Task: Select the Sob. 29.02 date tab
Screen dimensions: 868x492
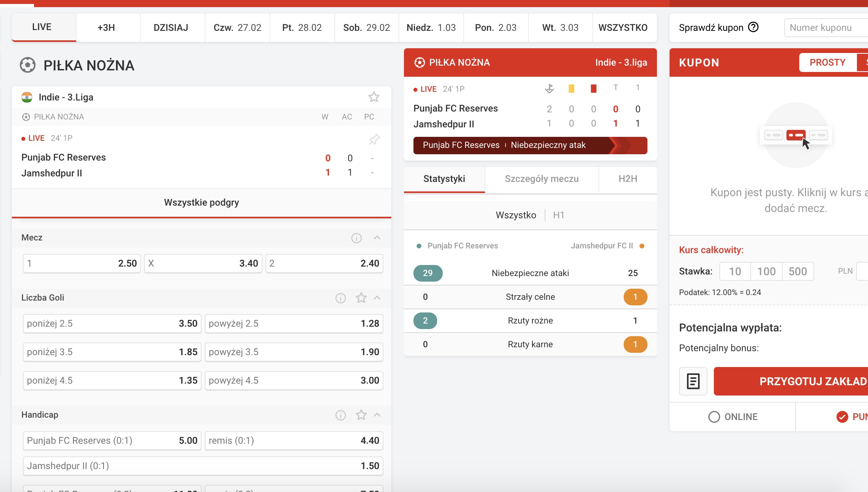Action: [367, 28]
